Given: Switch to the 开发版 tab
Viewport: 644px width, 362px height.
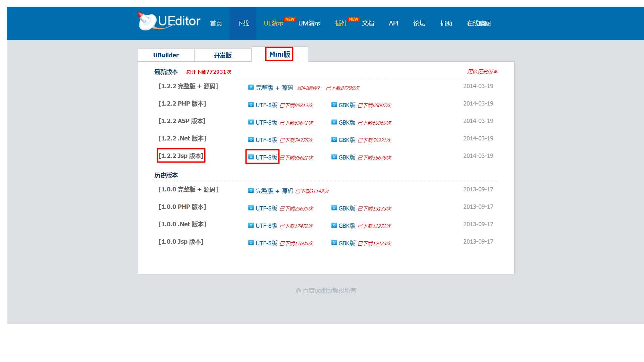Looking at the screenshot, I should point(223,55).
